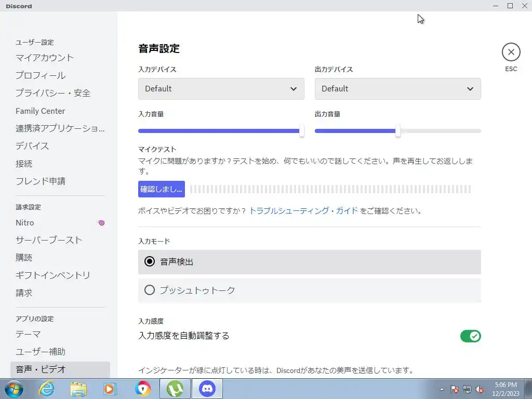Viewport: 532px width, 399px height.
Task: Click the 出力音量 slider handle
Action: tap(397, 131)
